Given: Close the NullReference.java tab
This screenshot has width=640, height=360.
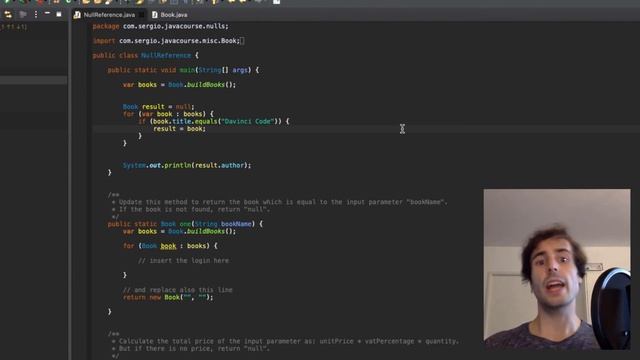Looking at the screenshot, I should (x=141, y=15).
